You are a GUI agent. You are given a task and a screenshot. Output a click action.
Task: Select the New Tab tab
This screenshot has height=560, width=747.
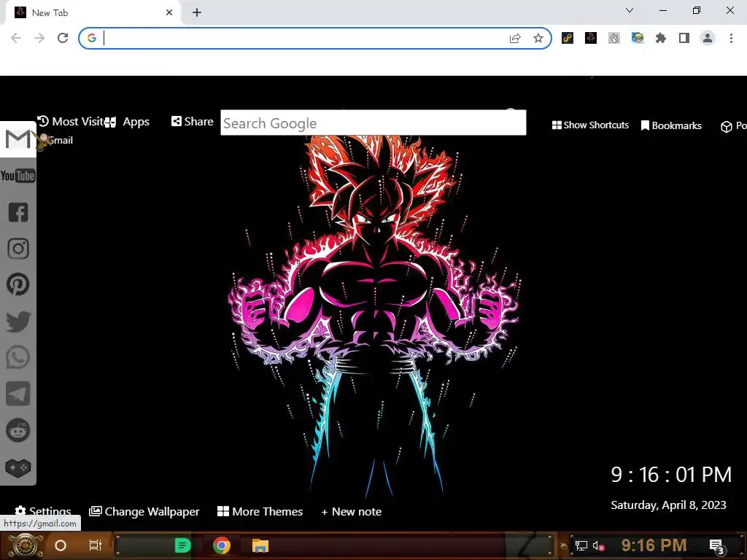[90, 13]
